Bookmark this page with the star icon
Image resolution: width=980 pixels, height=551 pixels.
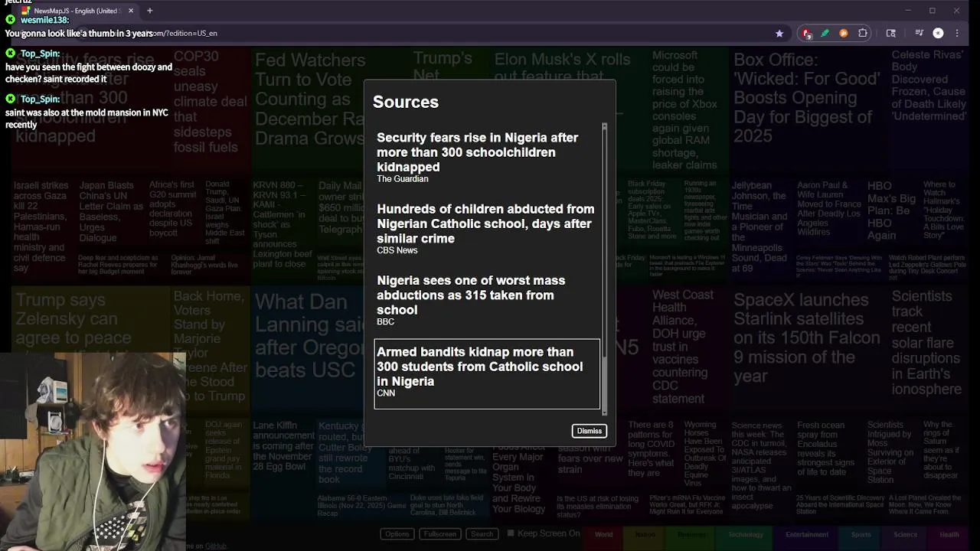[x=779, y=33]
